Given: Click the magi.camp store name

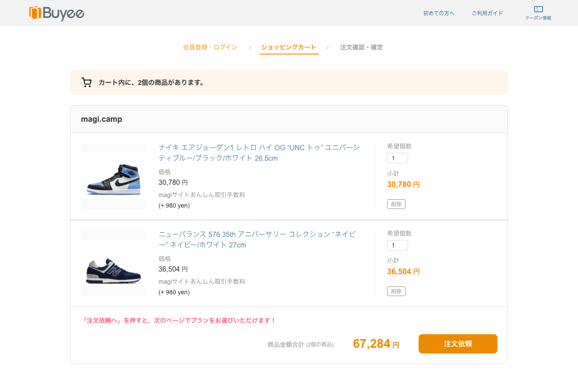Looking at the screenshot, I should (102, 119).
